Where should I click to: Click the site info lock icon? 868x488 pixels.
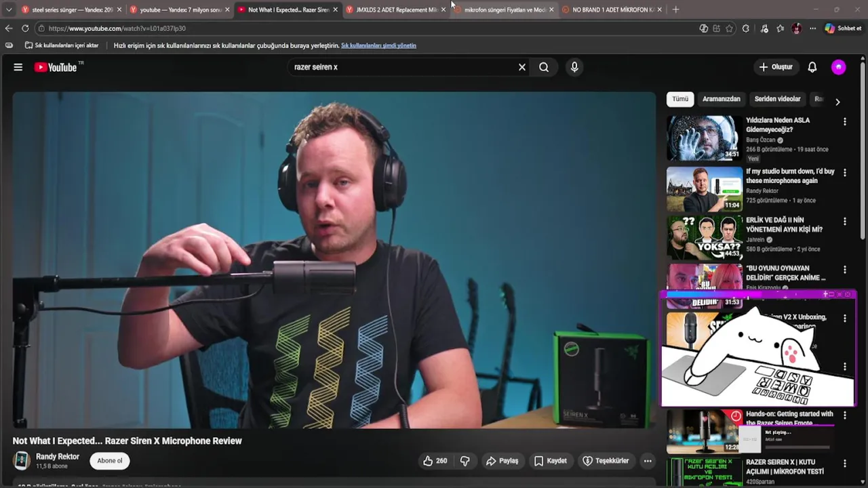(x=41, y=28)
